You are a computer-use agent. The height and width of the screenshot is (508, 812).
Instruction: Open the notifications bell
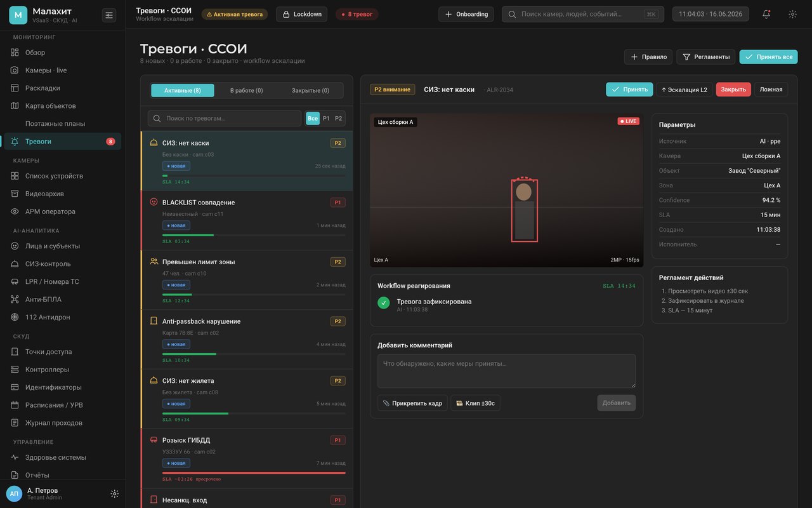(x=766, y=14)
